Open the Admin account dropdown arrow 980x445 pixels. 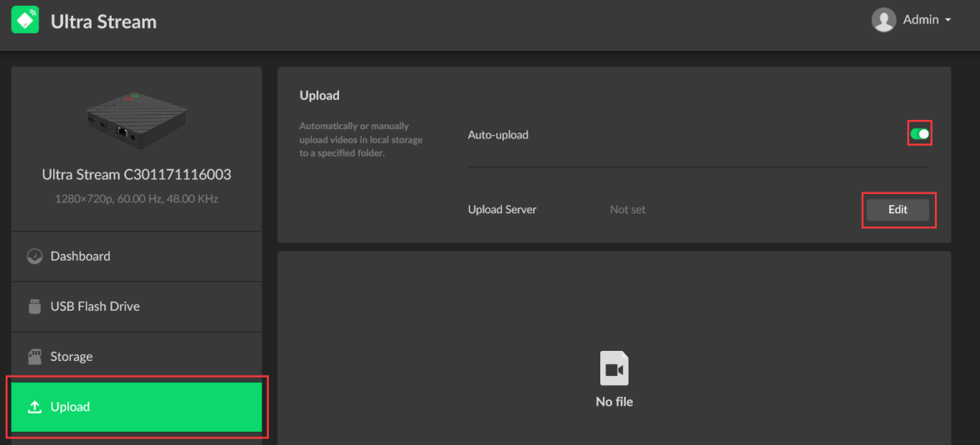click(x=948, y=20)
